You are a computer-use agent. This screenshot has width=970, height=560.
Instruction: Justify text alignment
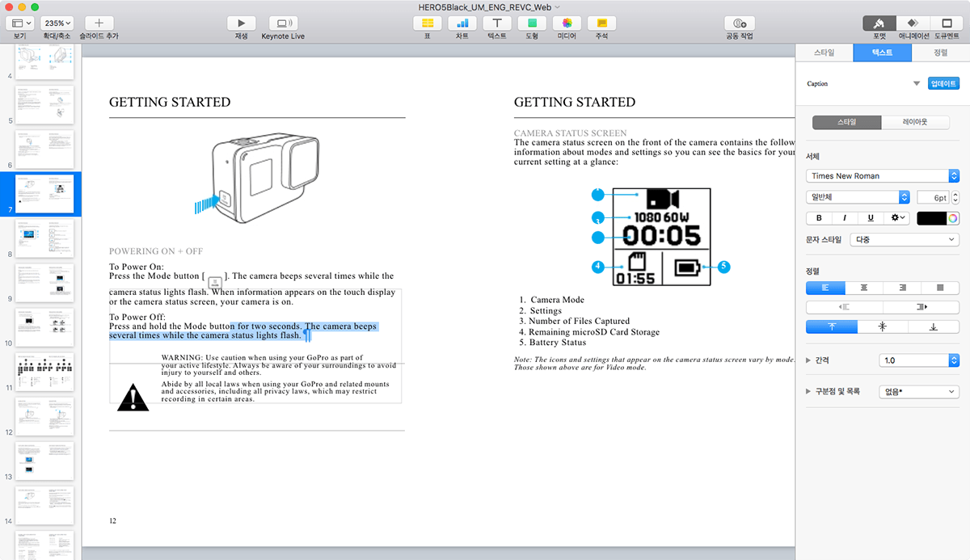pyautogui.click(x=940, y=288)
